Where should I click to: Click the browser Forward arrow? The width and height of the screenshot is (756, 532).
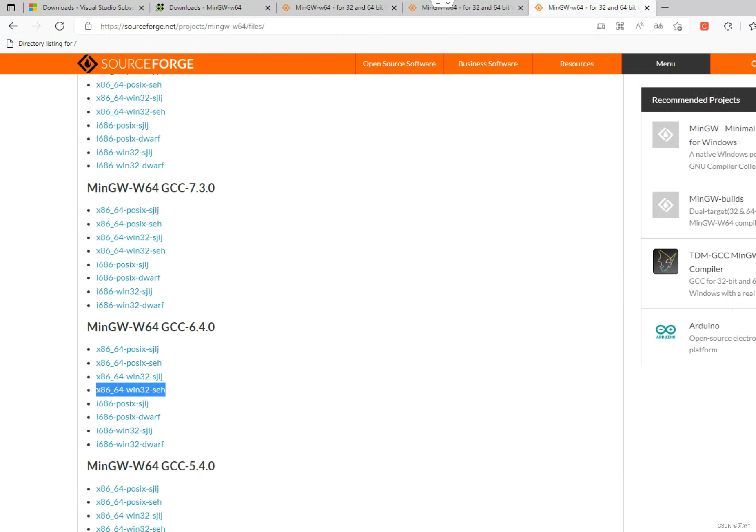[36, 26]
